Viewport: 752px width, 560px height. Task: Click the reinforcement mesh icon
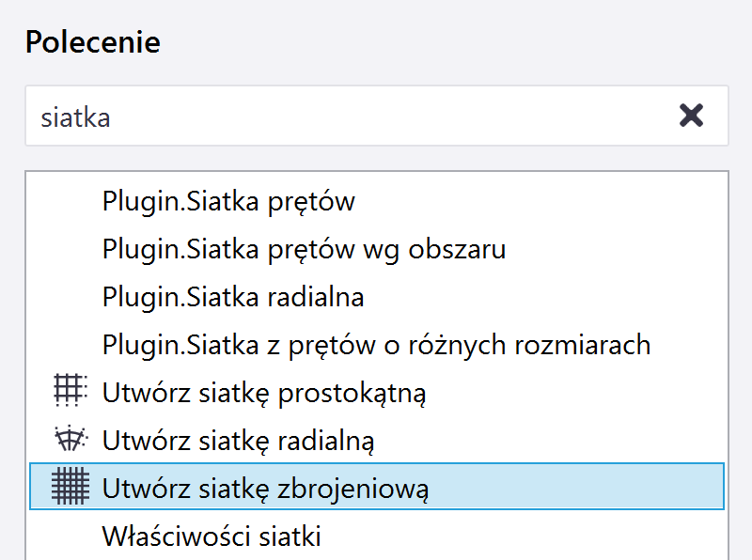[x=70, y=488]
